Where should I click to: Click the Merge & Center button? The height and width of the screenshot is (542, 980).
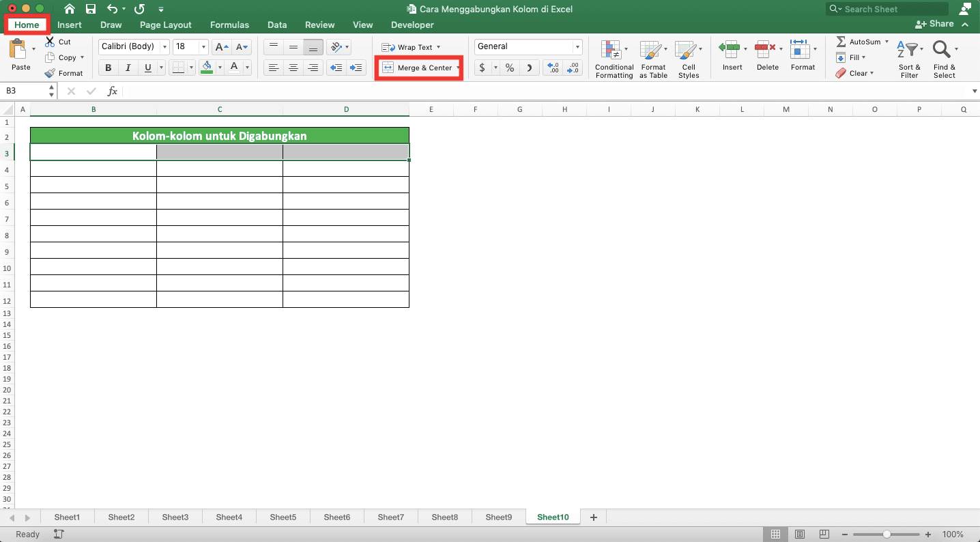tap(417, 68)
